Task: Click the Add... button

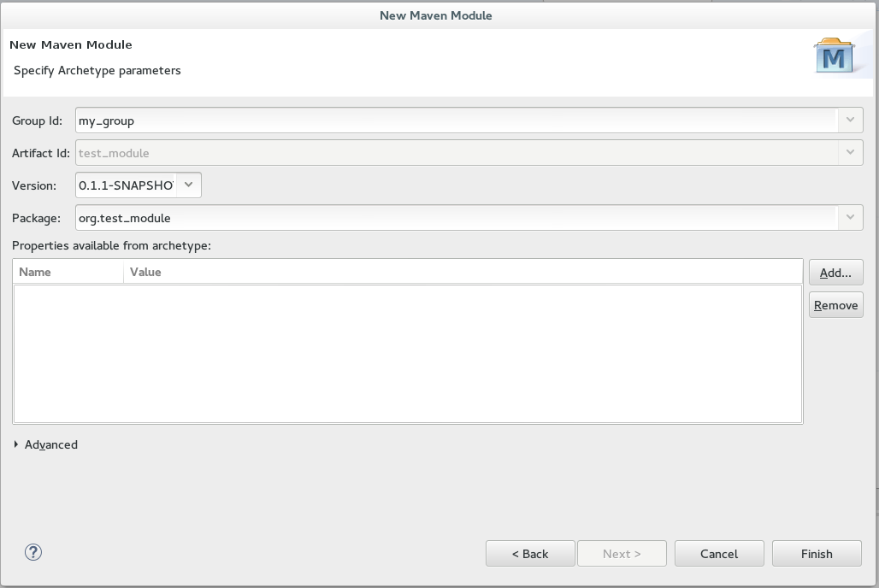Action: coord(836,273)
